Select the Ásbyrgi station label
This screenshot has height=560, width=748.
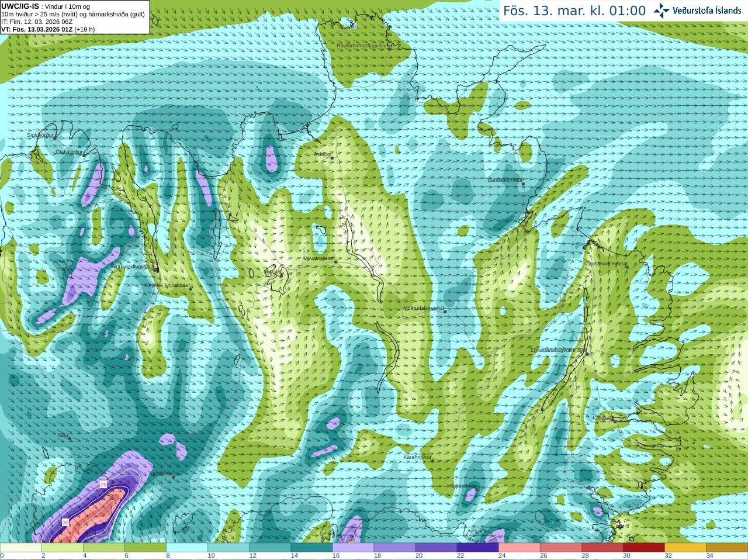click(x=322, y=154)
